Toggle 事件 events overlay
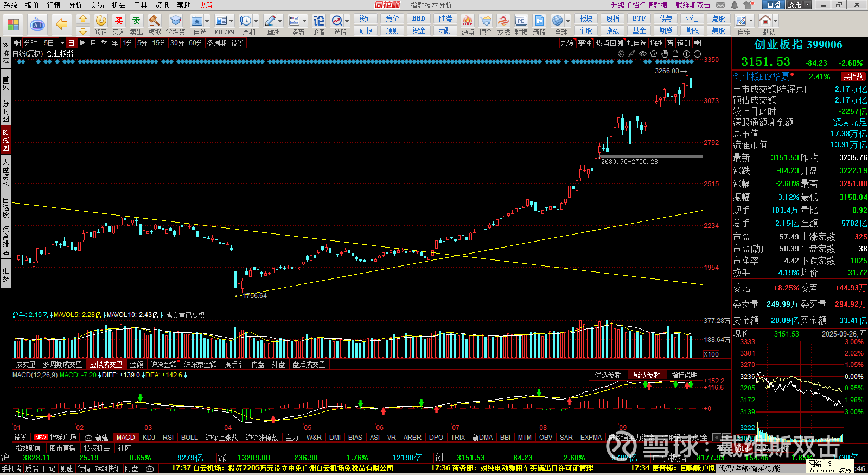Viewport: 868px width, 475px height. (x=585, y=43)
